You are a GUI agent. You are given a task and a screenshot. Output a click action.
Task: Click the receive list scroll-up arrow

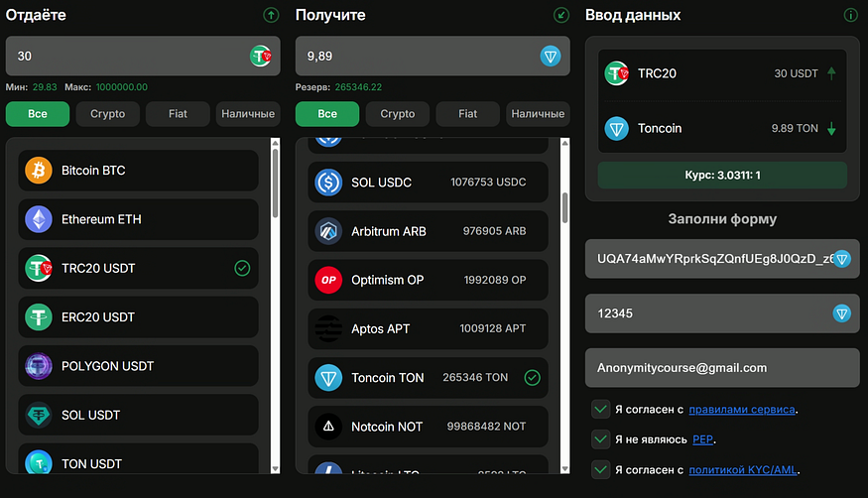pyautogui.click(x=564, y=143)
